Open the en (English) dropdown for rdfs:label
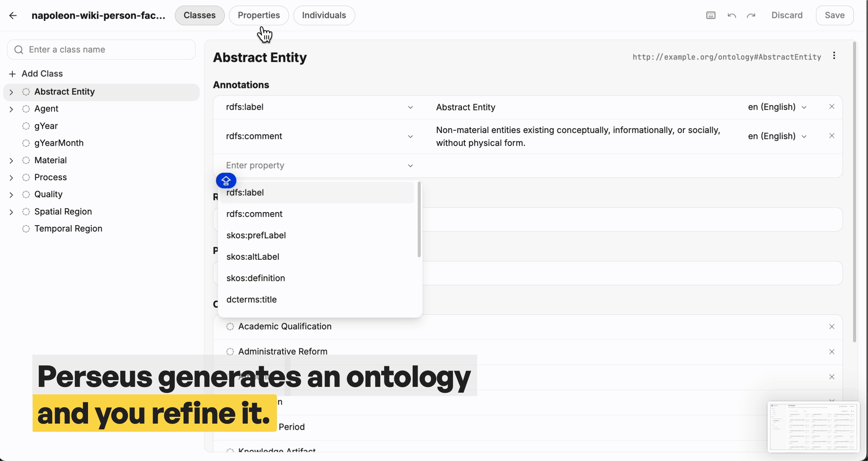 pyautogui.click(x=777, y=107)
